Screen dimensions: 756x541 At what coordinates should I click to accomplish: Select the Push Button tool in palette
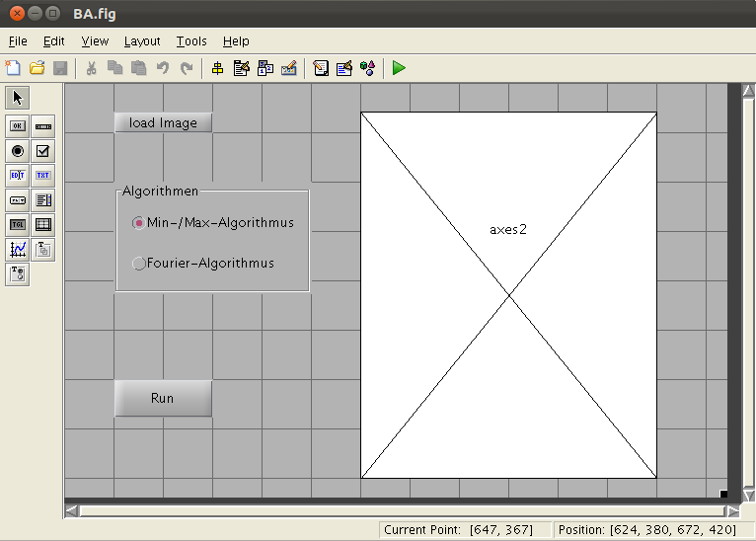pos(18,126)
